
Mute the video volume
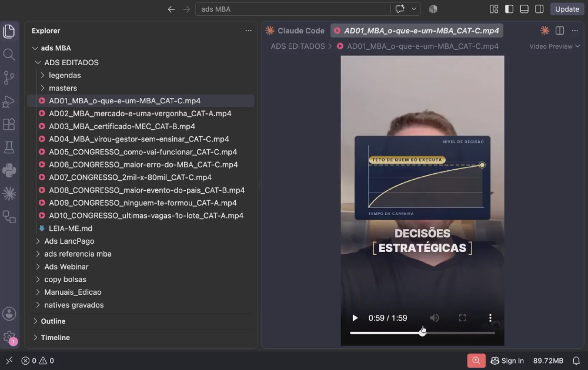(435, 318)
